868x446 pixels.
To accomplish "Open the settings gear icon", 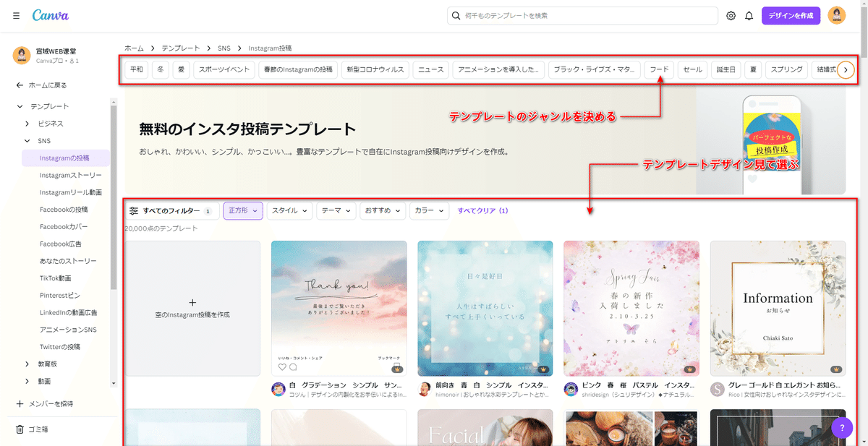I will coord(731,15).
